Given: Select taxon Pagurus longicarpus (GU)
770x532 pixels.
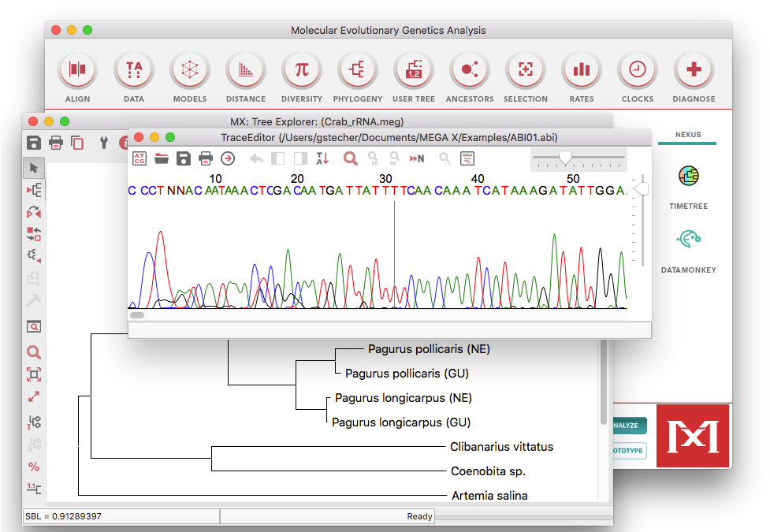Looking at the screenshot, I should tap(400, 422).
